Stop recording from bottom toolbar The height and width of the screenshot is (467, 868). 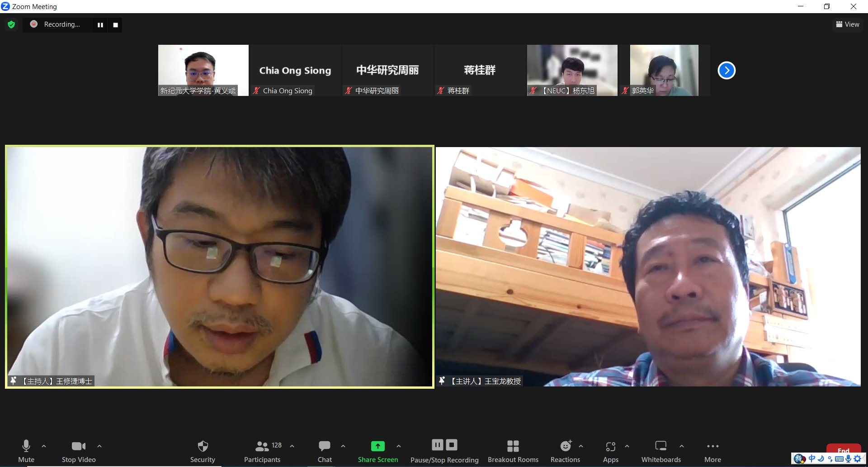(x=452, y=445)
